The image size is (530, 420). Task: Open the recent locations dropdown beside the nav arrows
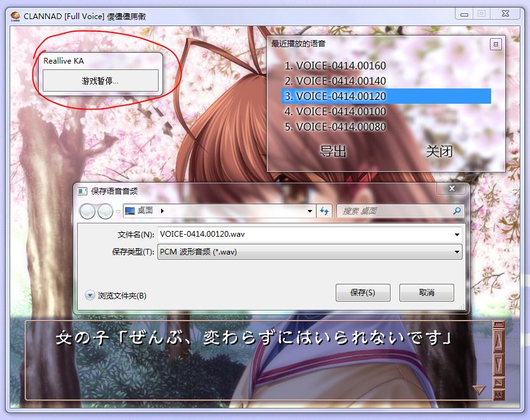click(118, 212)
